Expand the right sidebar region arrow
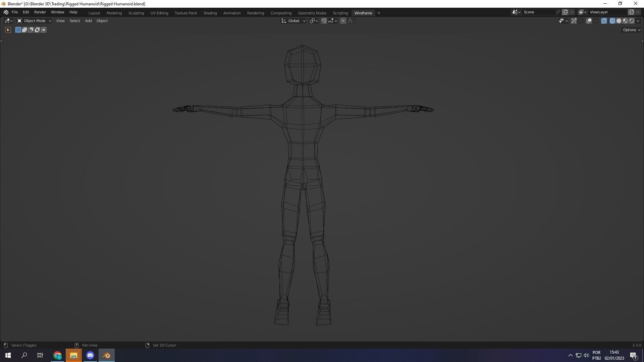Screen dimensions: 644x362 (642, 41)
